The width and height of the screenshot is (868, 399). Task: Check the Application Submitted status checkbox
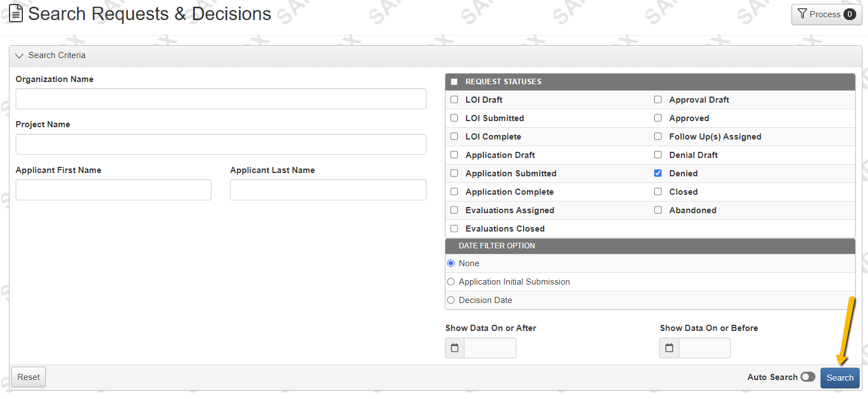pos(454,173)
